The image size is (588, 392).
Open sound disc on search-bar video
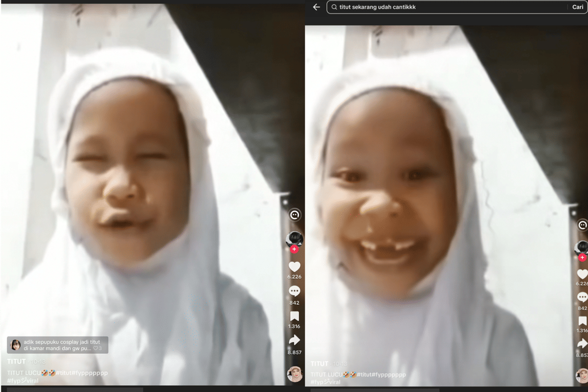582,376
